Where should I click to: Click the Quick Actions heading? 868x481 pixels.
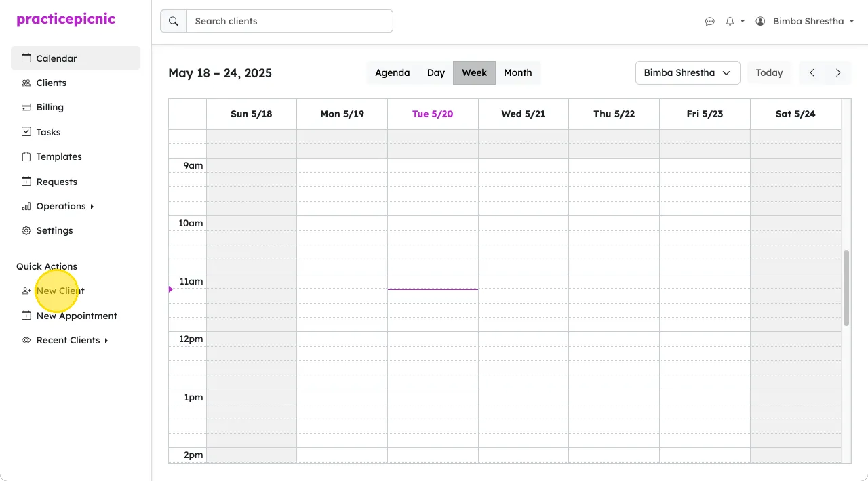coord(47,266)
